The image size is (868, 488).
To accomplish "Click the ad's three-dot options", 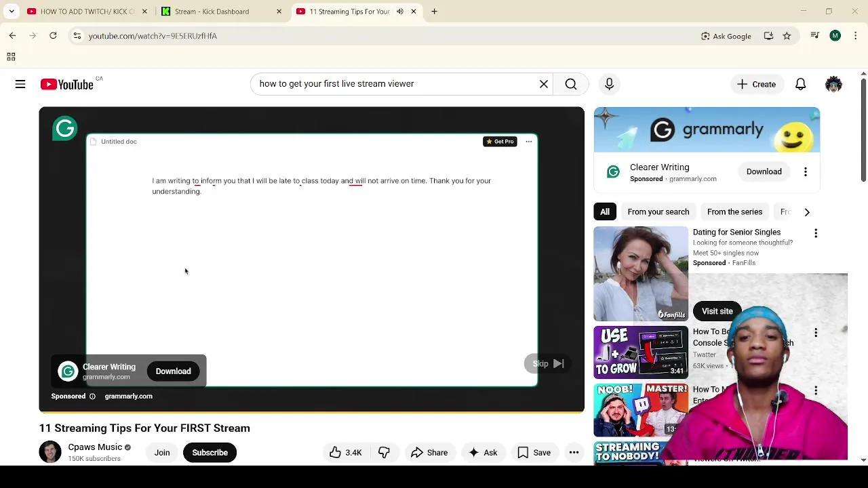I will 529,142.
